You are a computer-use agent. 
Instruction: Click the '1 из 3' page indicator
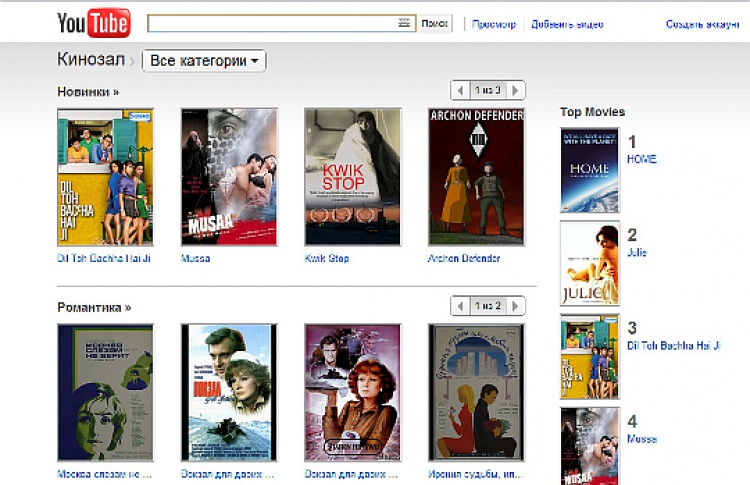pyautogui.click(x=487, y=90)
